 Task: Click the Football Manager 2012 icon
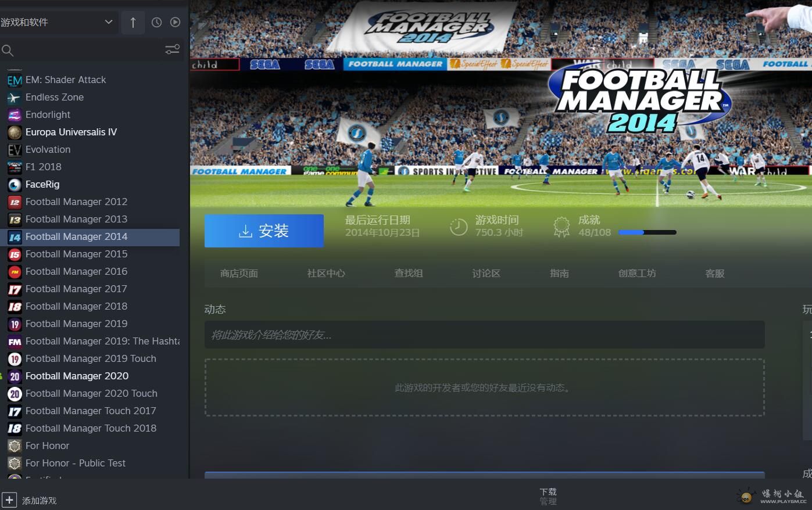click(15, 202)
